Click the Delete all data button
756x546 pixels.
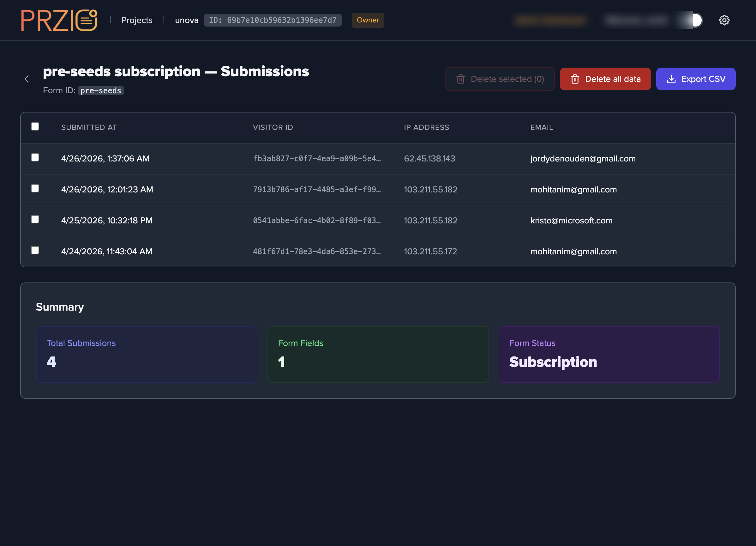(605, 79)
